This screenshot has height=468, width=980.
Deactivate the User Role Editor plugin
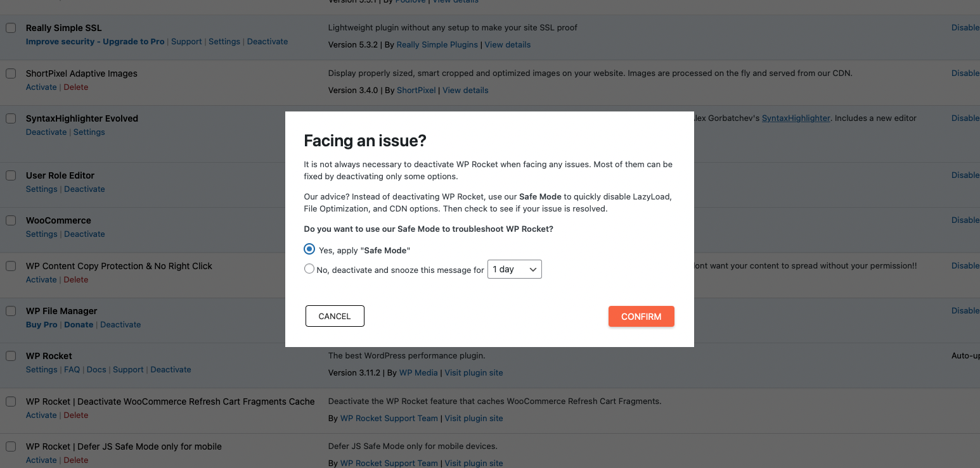coord(84,189)
